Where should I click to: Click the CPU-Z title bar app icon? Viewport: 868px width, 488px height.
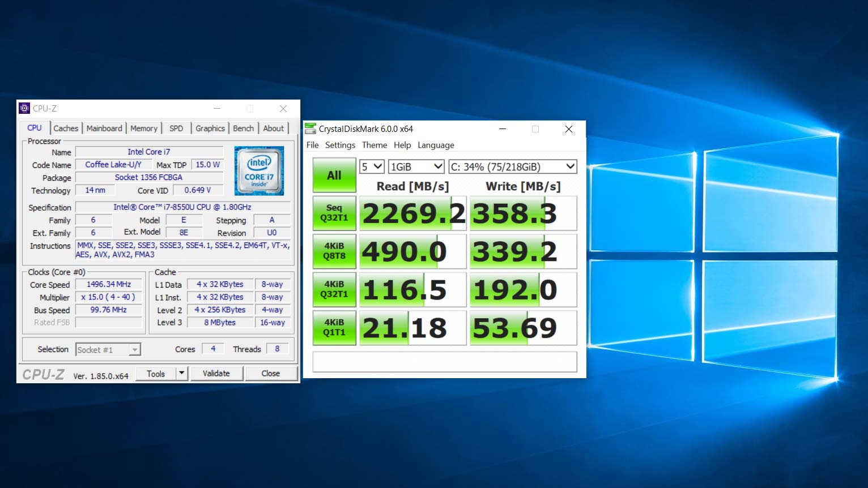click(x=24, y=108)
